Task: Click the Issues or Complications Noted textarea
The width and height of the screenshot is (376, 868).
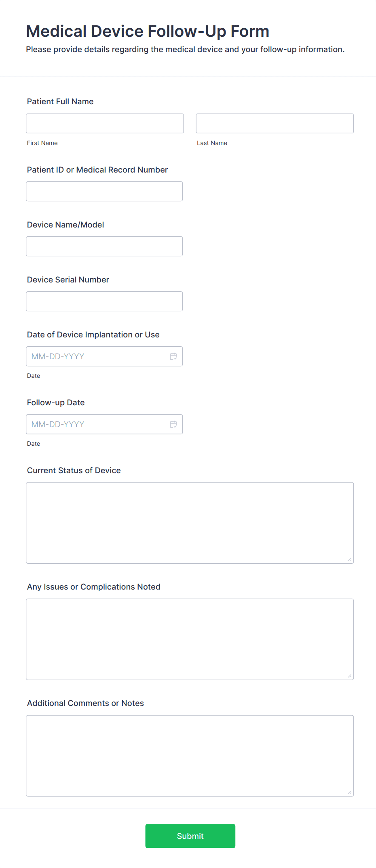Action: 190,638
